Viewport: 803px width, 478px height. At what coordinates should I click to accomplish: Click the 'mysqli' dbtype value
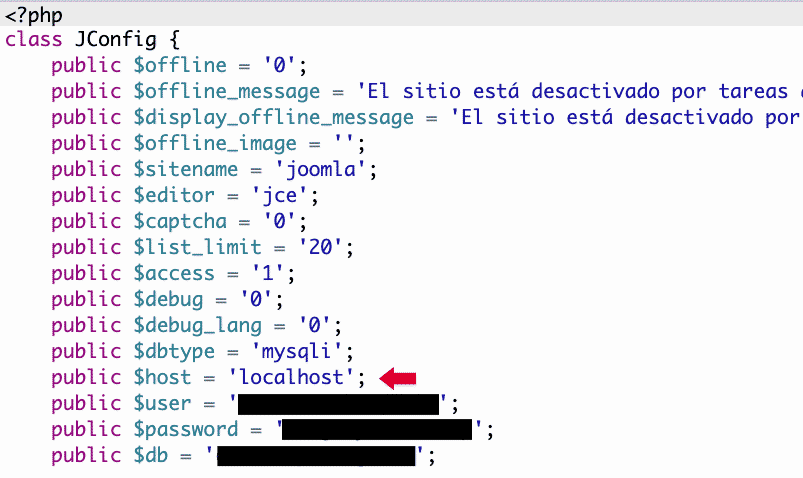point(297,351)
